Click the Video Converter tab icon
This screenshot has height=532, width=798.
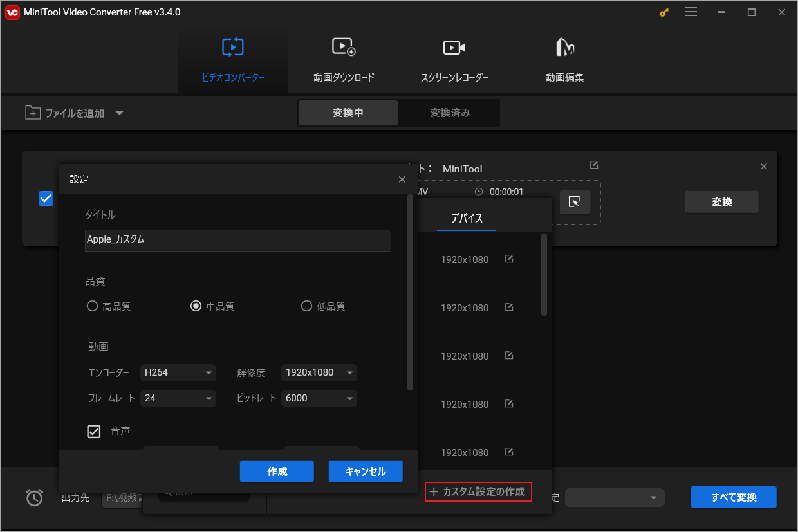(x=233, y=47)
